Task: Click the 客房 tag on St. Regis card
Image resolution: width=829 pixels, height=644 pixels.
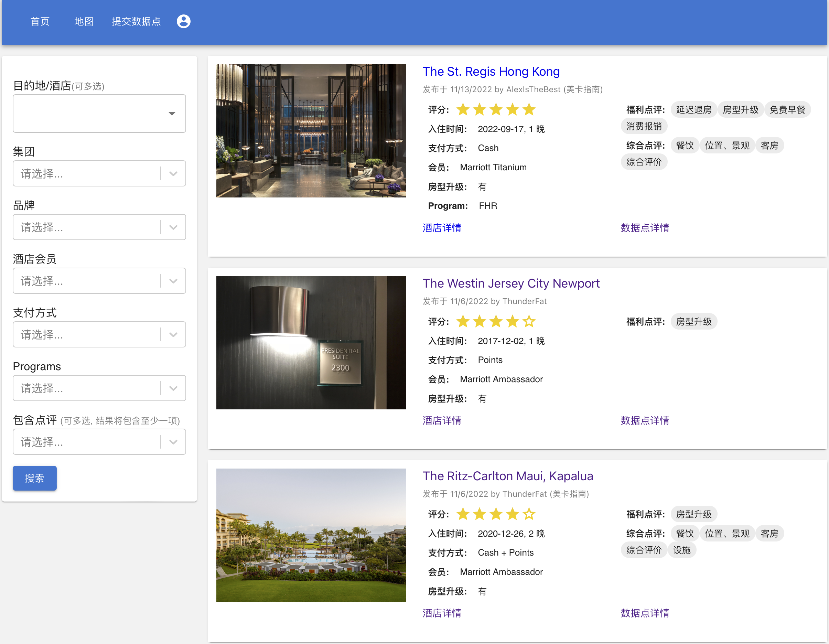Action: point(769,146)
